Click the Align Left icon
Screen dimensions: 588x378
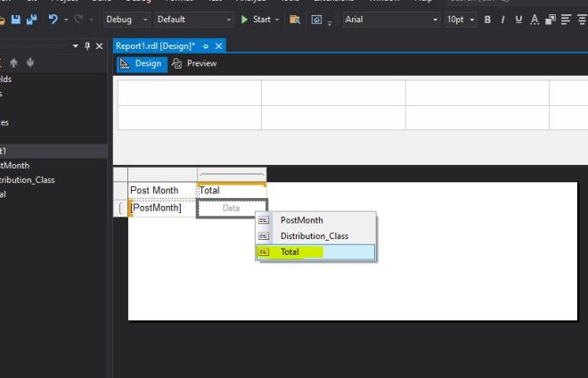tap(566, 20)
